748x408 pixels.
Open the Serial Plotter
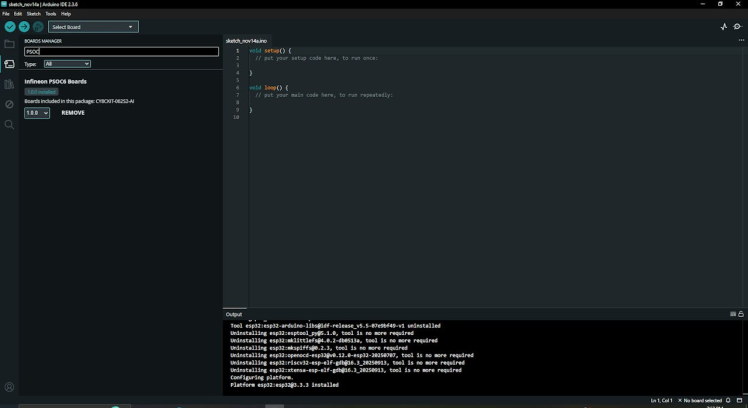pyautogui.click(x=724, y=27)
